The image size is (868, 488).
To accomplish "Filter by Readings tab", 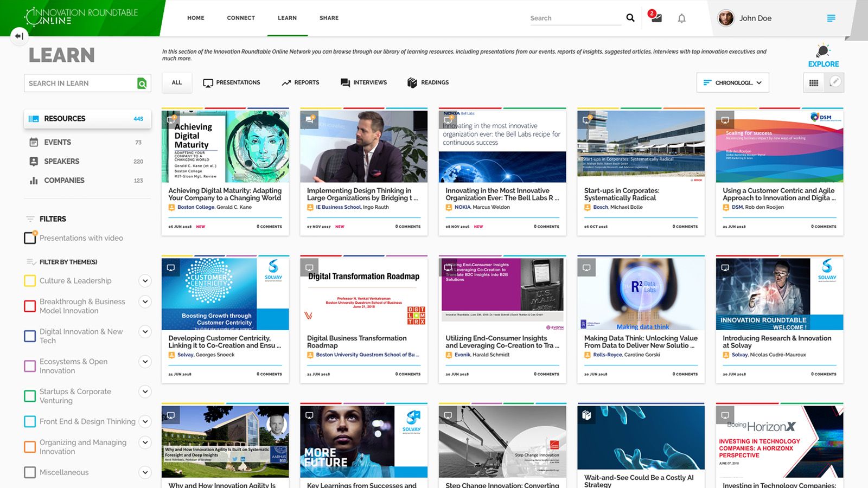I will tap(428, 82).
